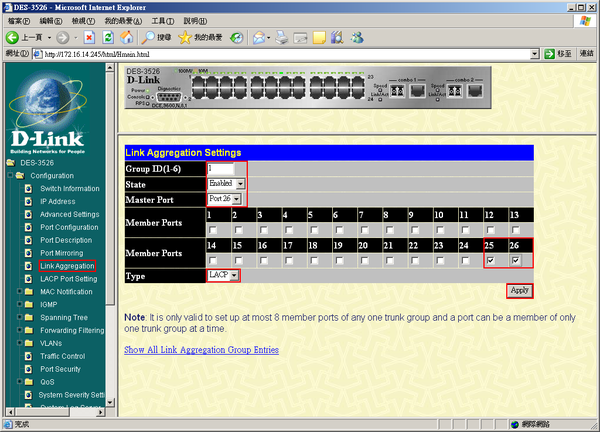Click the Apply button

tap(519, 291)
